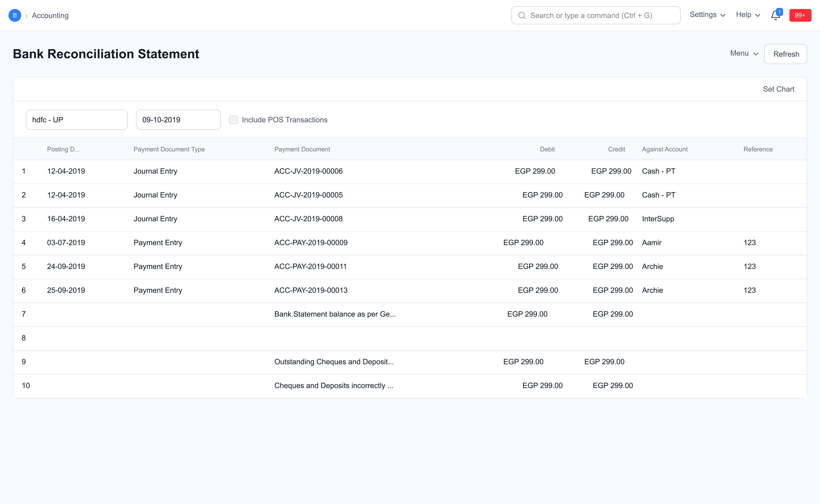This screenshot has width=820, height=504.
Task: Open Set Chart options
Action: click(779, 89)
